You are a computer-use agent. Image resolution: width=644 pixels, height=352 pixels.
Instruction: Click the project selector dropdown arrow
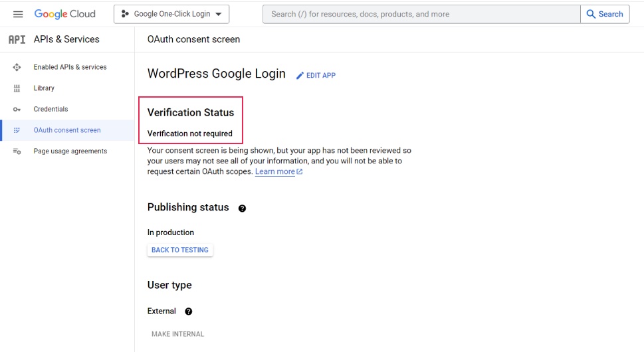(x=219, y=15)
